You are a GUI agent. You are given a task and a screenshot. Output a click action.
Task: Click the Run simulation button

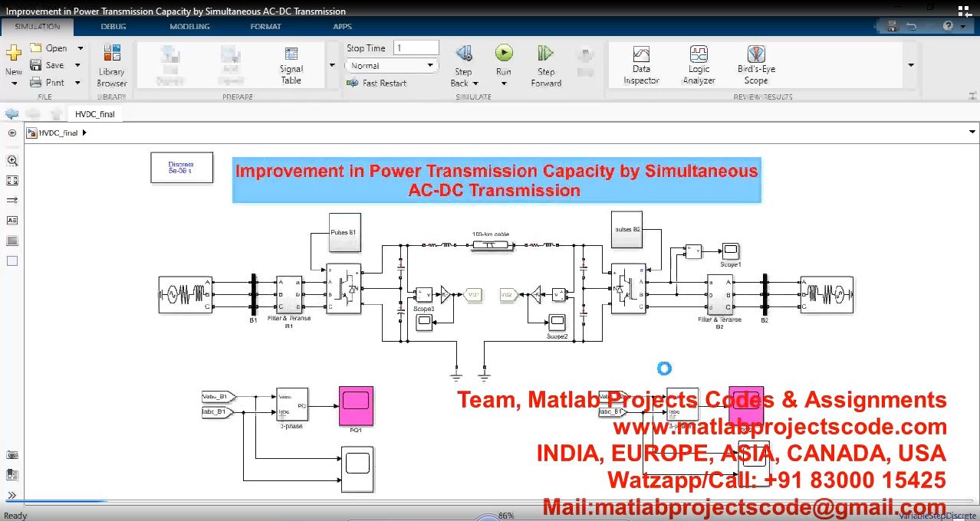coord(503,54)
